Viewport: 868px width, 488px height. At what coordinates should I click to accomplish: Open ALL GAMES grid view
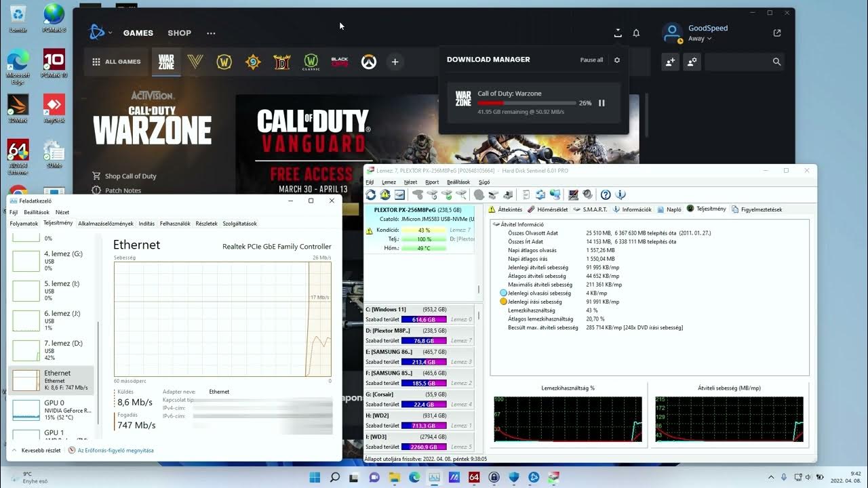tap(117, 62)
